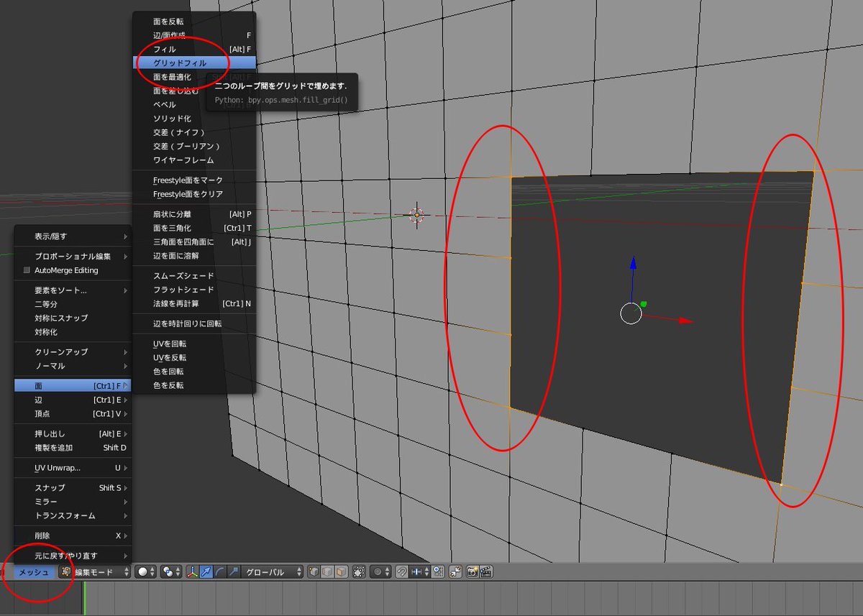Screen dimensions: 863x616
Task: Expand the トランスフォーム submenu
Action: 73,515
